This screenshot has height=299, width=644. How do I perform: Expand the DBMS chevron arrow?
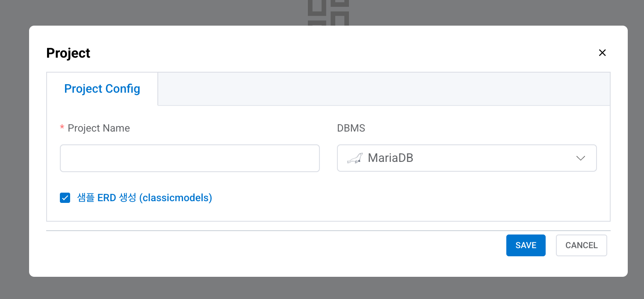580,158
